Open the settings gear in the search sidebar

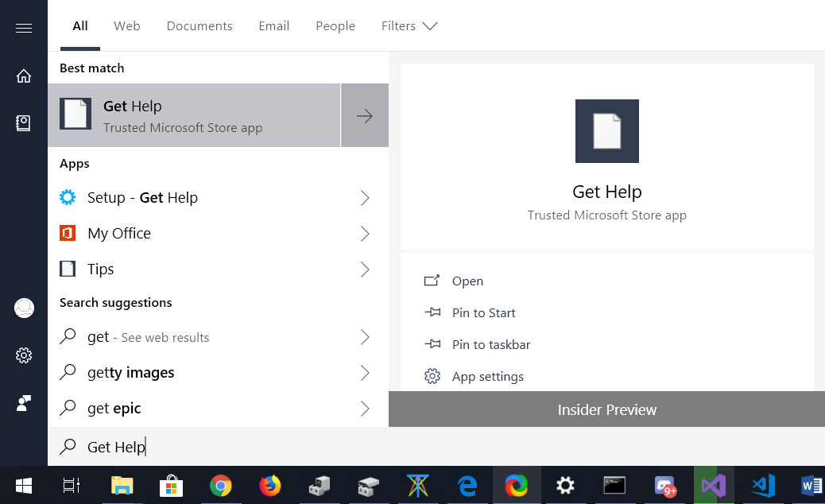click(x=23, y=355)
